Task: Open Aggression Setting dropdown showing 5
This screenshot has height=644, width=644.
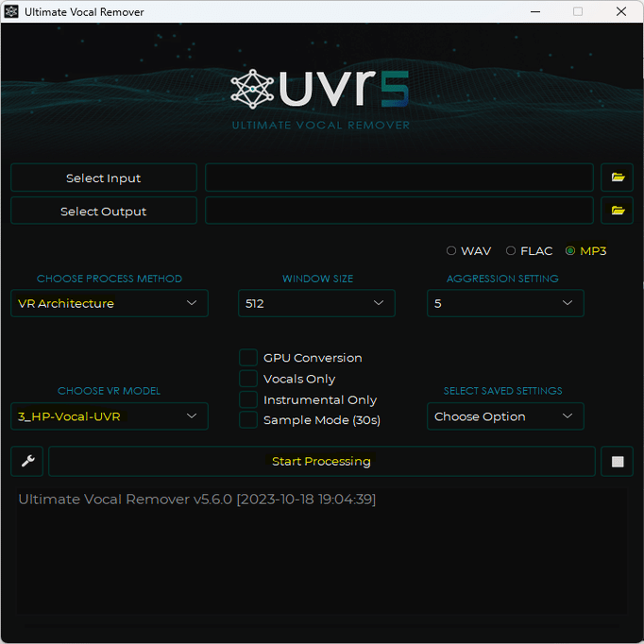Action: coord(505,303)
